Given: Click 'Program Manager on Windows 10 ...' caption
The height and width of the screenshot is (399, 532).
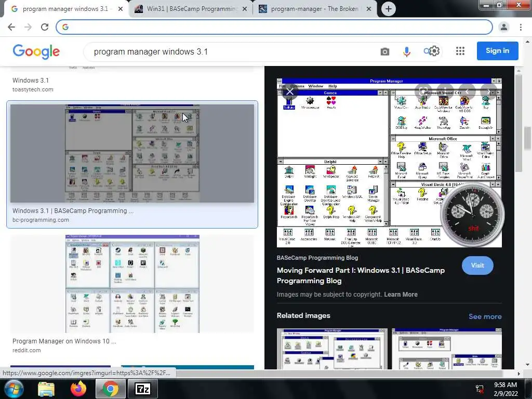Looking at the screenshot, I should [64, 341].
